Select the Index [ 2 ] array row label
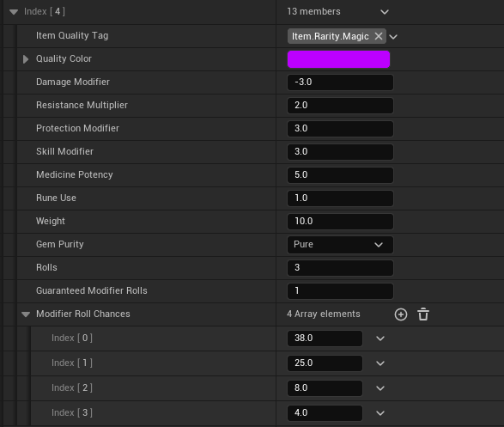Screen dimensions: 504x427 [x=72, y=387]
